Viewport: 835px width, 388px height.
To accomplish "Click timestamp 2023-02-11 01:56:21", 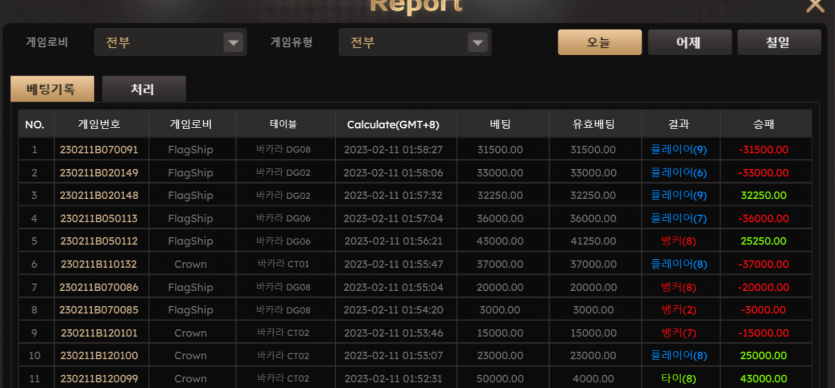I will [393, 242].
